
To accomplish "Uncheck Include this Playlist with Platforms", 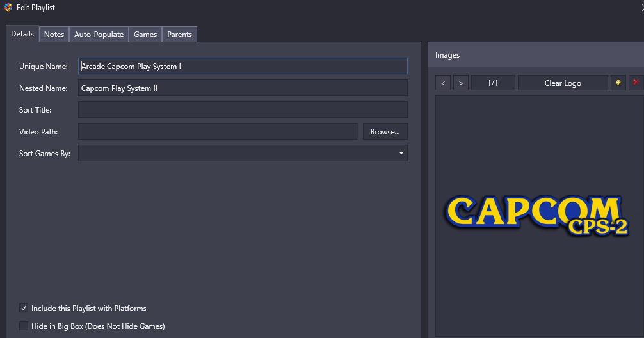I will tap(24, 308).
